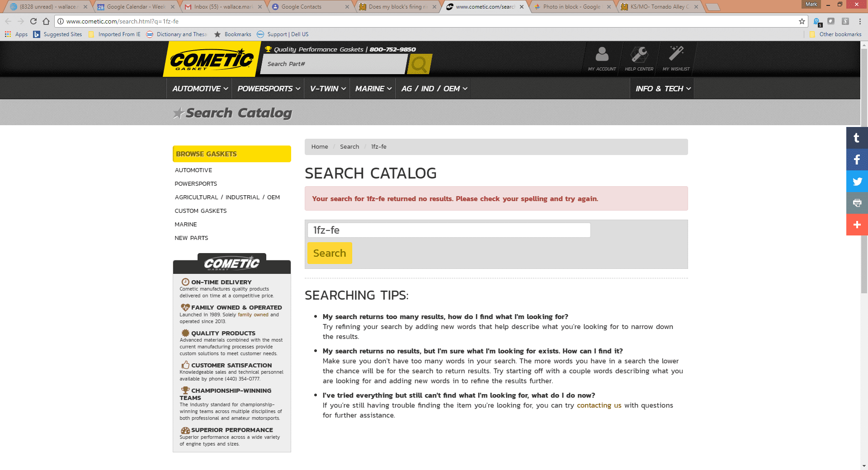Viewport: 868px width, 470px height.
Task: Open Dictionary and Thesaurus bookmark
Action: tap(177, 34)
